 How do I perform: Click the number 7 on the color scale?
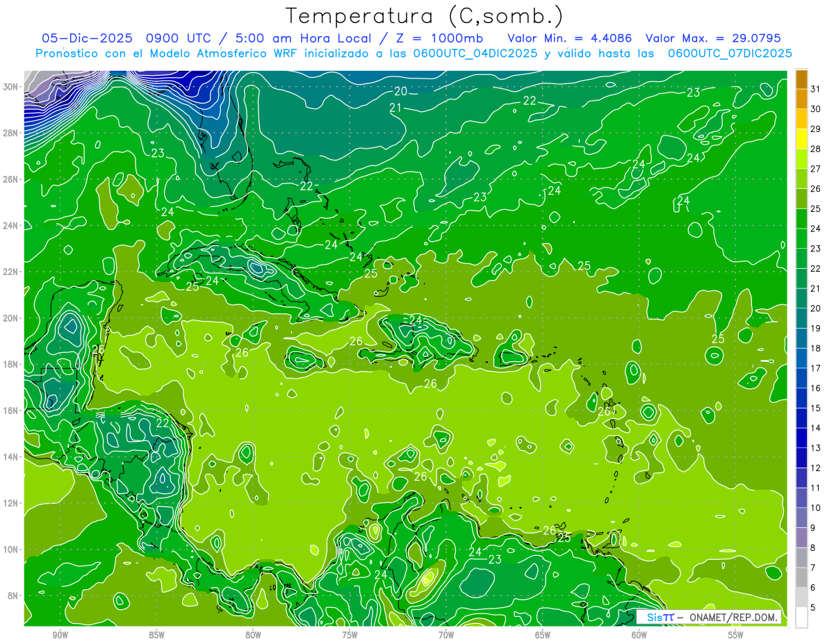813,568
